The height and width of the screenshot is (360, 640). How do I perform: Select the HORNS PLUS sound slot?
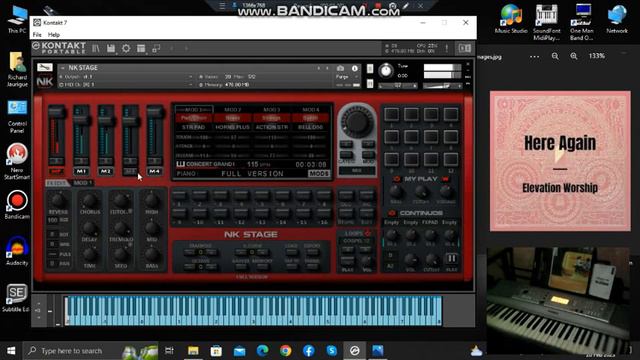[x=233, y=127]
